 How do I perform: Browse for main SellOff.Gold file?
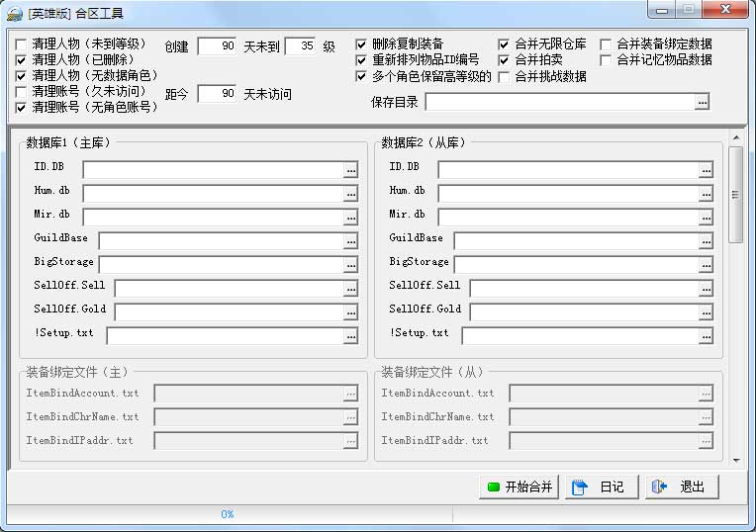coord(350,312)
